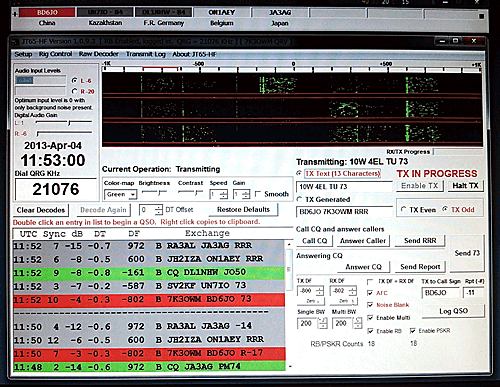Image resolution: width=500 pixels, height=387 pixels.
Task: Select the TX Text (13 Characters) radio button
Action: point(299,173)
